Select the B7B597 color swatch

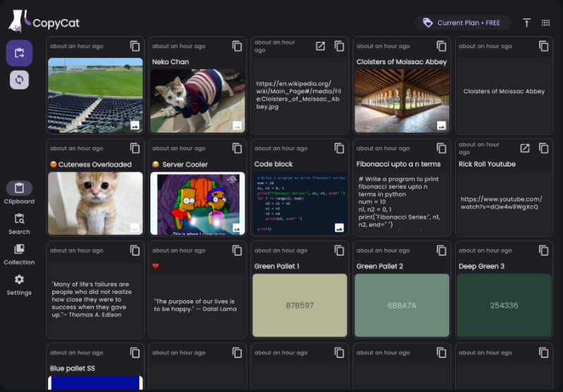tap(300, 306)
